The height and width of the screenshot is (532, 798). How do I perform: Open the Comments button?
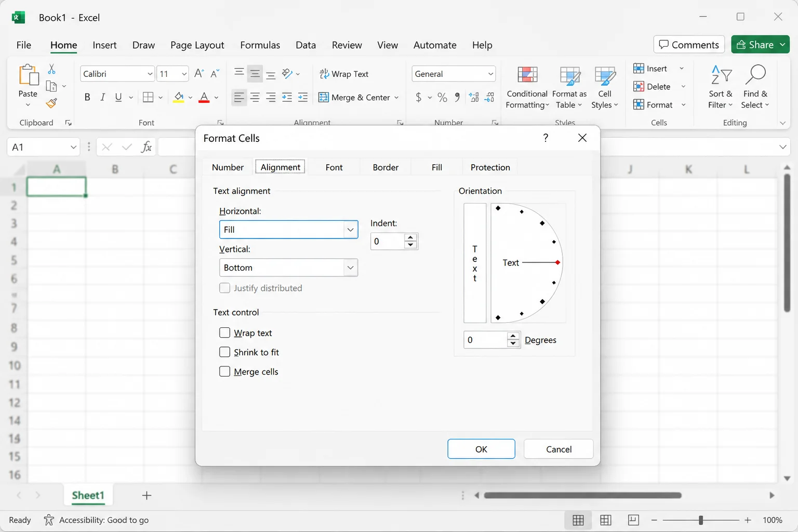point(689,45)
